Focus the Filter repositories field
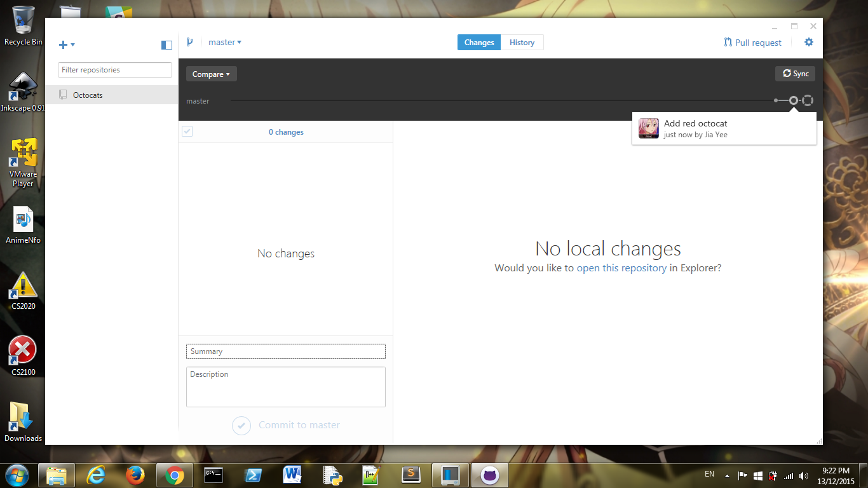The image size is (868, 488). click(x=115, y=70)
